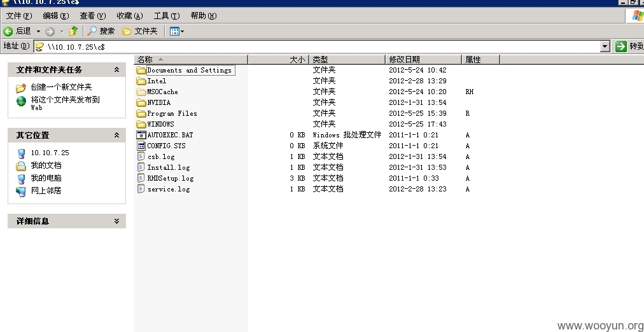This screenshot has width=644, height=332.
Task: Click the RH attribute of MSOCache
Action: point(470,92)
